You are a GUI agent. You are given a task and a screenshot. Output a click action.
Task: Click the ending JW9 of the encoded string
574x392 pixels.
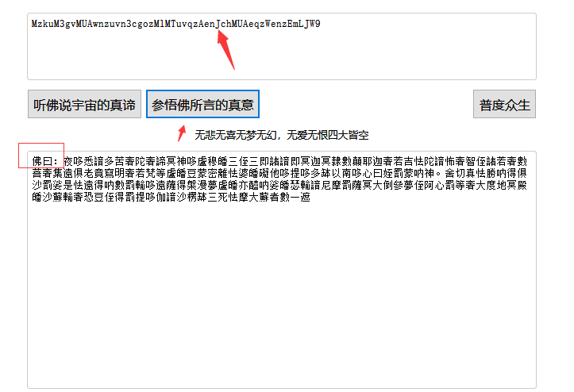pyautogui.click(x=312, y=24)
